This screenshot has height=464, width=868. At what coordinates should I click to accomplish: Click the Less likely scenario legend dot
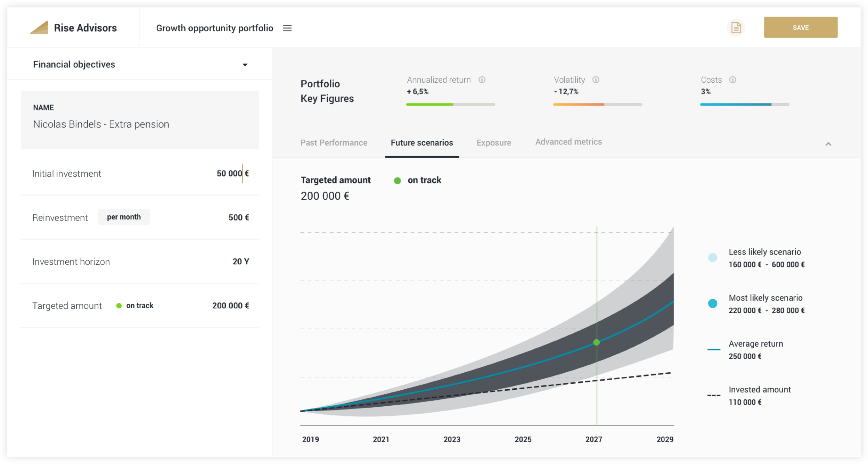click(712, 258)
